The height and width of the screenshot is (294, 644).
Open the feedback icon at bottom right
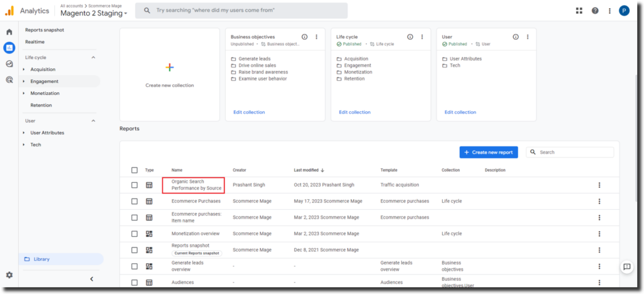626,267
